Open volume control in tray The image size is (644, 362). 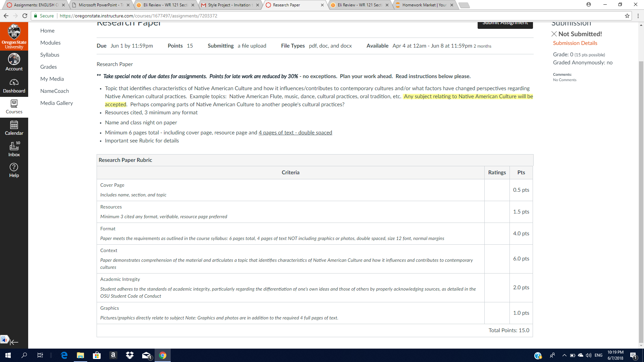click(x=589, y=355)
